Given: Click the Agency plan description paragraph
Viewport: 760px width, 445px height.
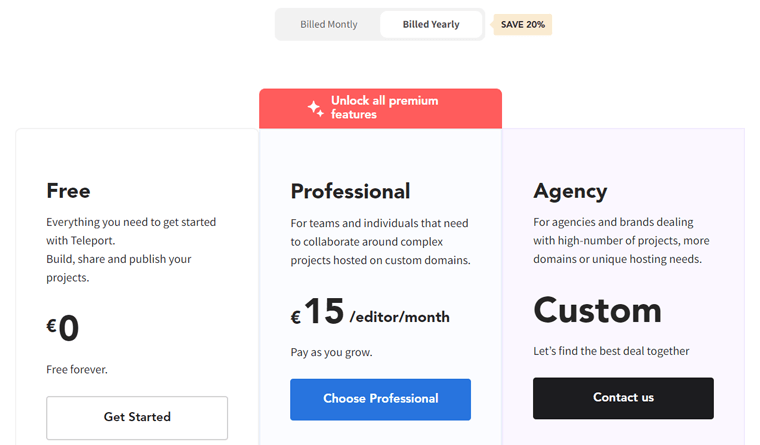Looking at the screenshot, I should click(x=621, y=240).
